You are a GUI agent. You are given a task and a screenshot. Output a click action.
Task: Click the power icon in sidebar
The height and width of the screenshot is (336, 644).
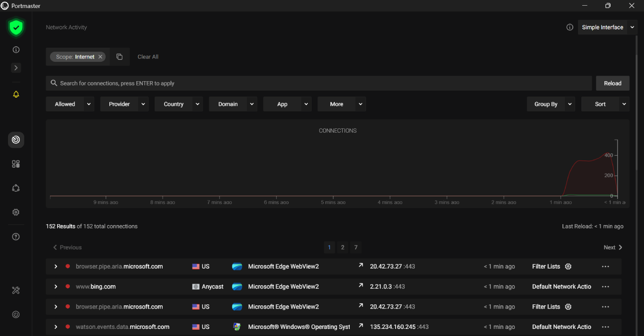click(x=16, y=315)
